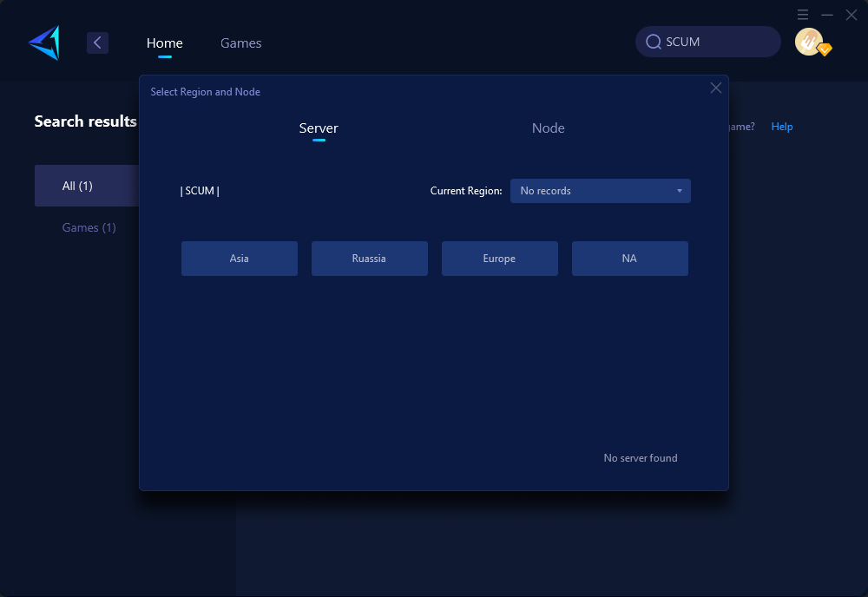Image resolution: width=868 pixels, height=597 pixels.
Task: Click the GearUP arrow logo
Action: 45,43
